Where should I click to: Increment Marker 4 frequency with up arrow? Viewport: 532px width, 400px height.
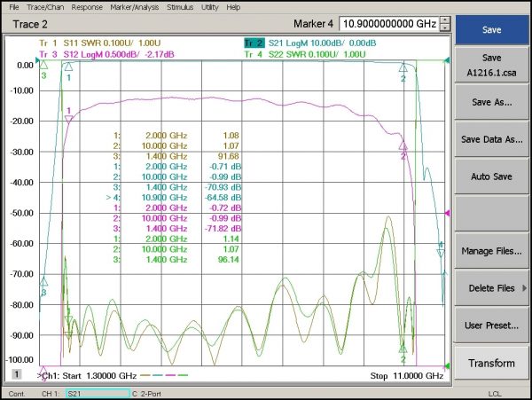pos(445,20)
